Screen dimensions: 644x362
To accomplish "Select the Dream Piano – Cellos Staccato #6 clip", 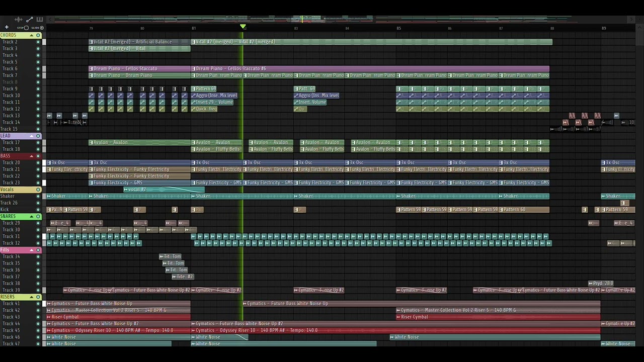I will tap(370, 68).
